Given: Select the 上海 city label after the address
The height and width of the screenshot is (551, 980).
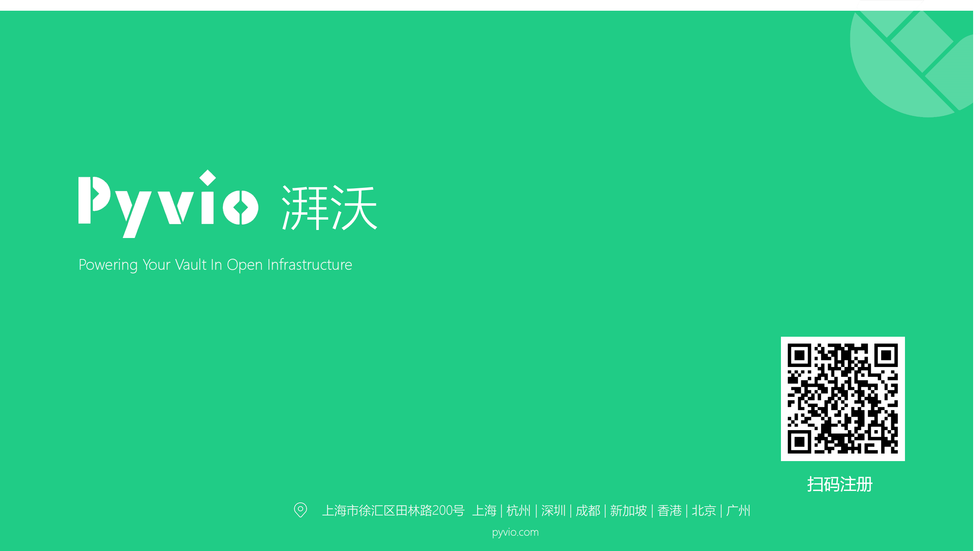Looking at the screenshot, I should [484, 510].
